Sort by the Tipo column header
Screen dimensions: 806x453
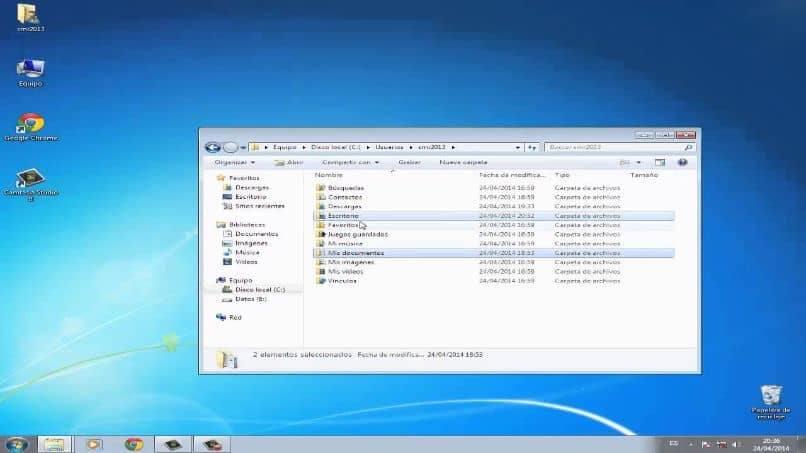[x=562, y=175]
